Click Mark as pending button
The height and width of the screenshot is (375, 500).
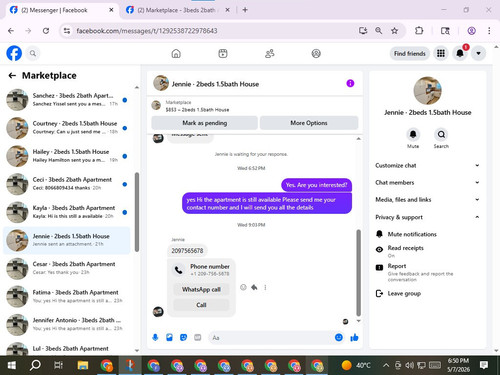point(204,123)
